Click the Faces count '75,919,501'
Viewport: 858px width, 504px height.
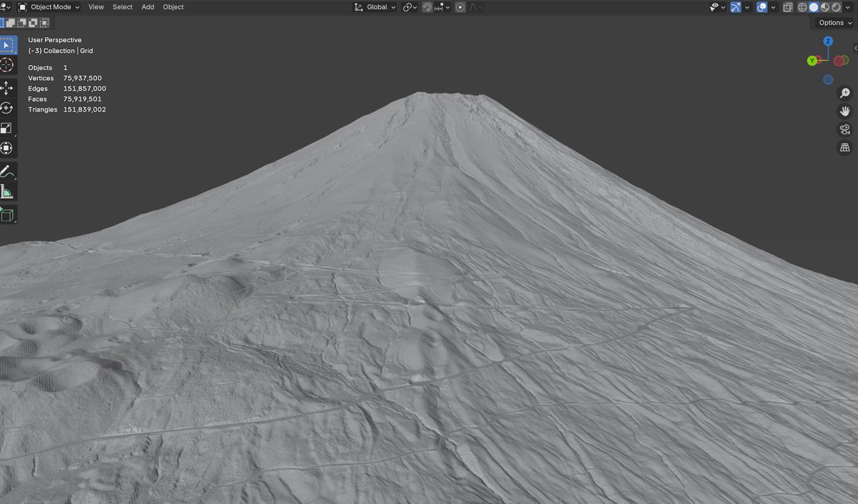click(x=82, y=99)
